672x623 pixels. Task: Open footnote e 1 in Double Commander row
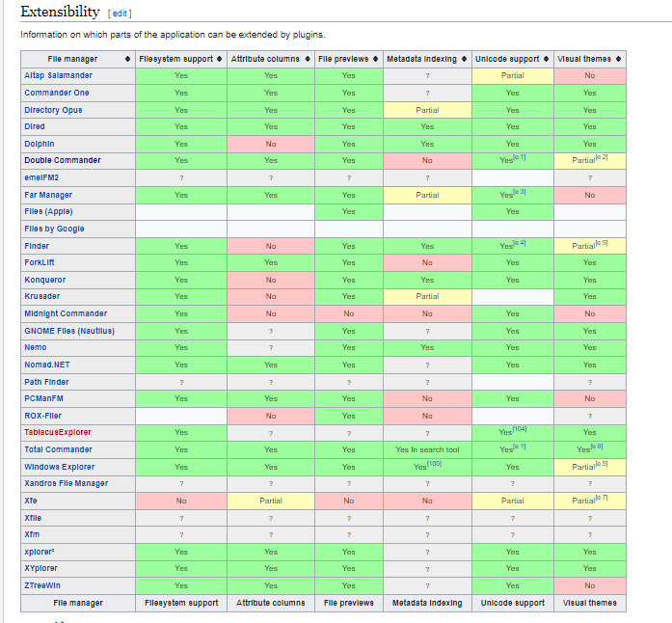(x=520, y=157)
